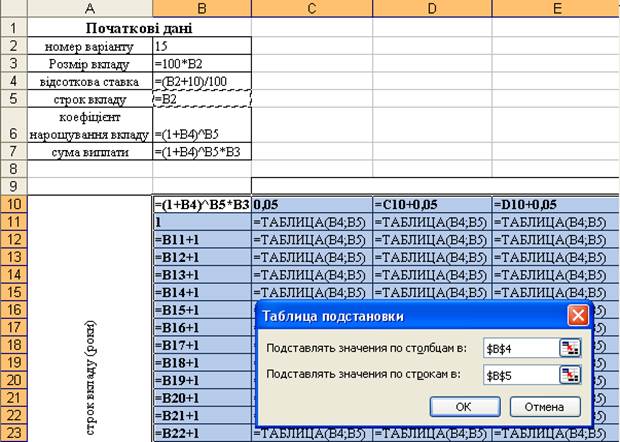Click the range selector icon beside $B$4
Screen dimensions: 620x442
click(x=570, y=347)
